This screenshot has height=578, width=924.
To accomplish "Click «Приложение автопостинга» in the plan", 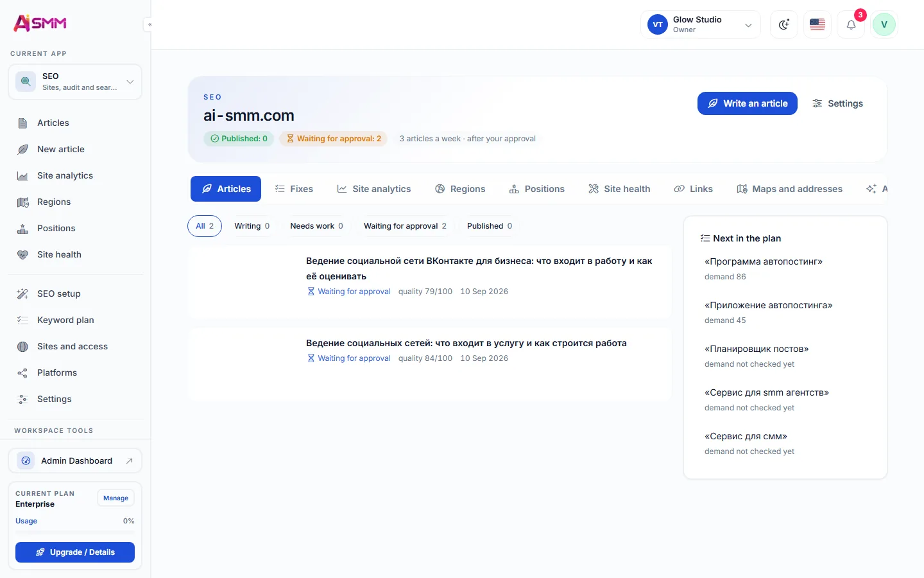I will [x=768, y=305].
